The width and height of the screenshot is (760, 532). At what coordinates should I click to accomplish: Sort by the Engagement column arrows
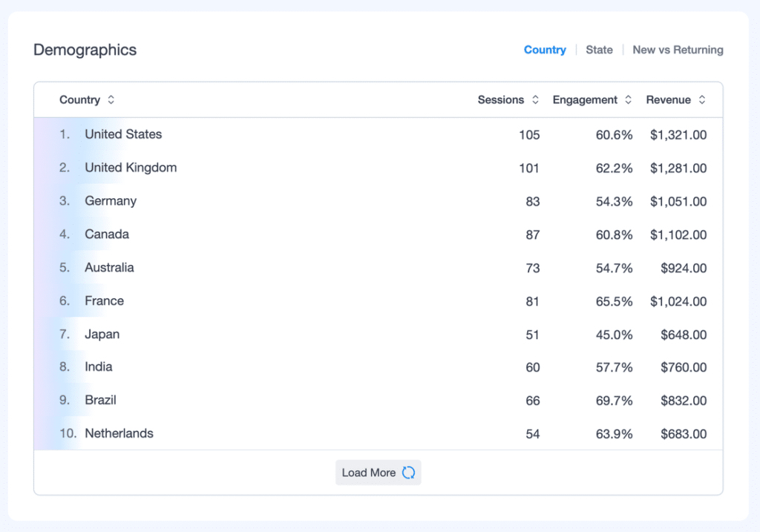628,100
